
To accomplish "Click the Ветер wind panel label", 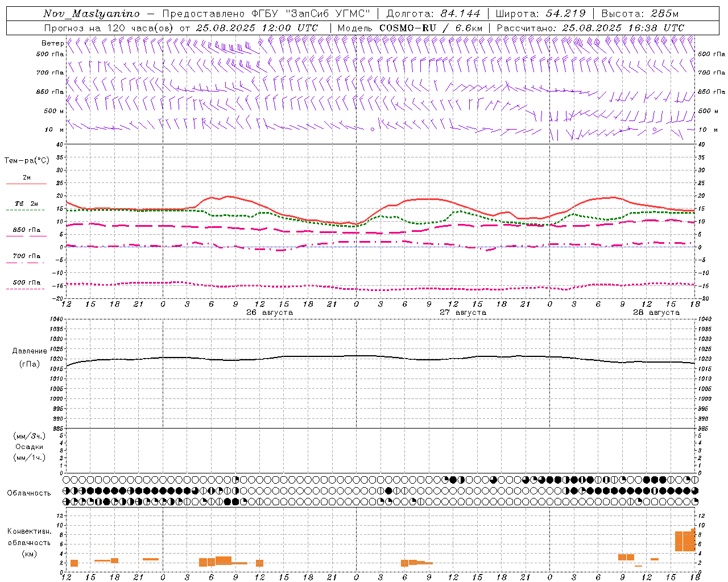I will (x=52, y=43).
